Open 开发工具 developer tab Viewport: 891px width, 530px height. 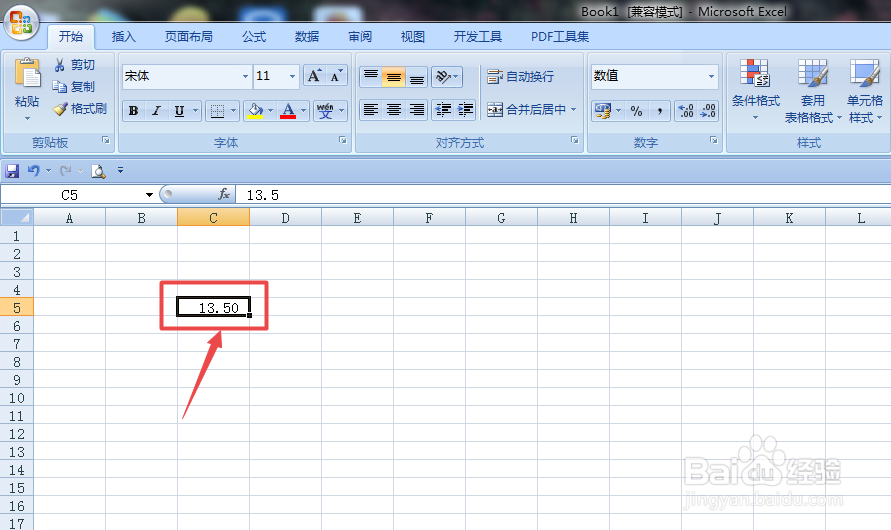[477, 37]
